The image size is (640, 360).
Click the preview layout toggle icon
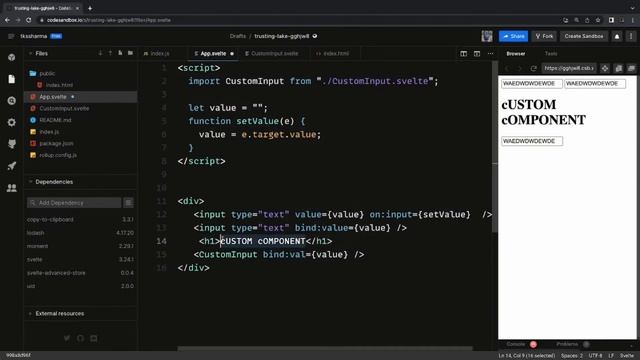(477, 53)
